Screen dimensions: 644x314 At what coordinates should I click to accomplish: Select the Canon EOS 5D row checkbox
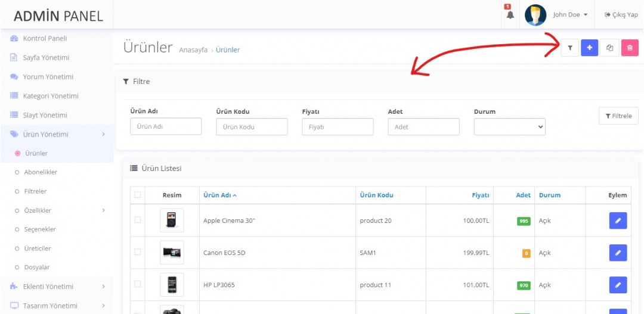tap(138, 252)
